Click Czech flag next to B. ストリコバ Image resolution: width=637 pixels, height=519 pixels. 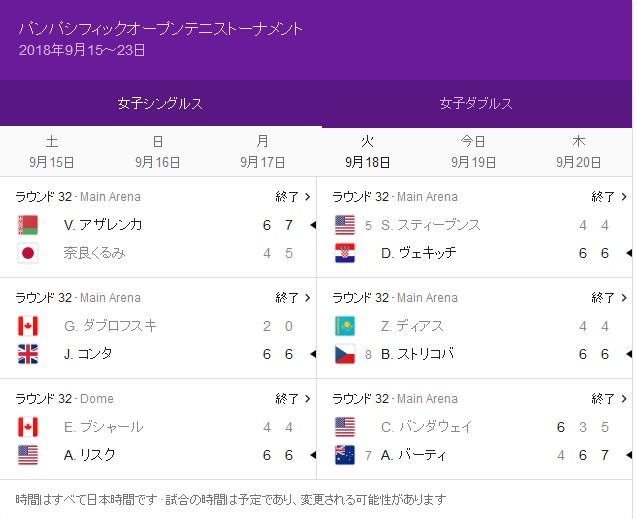[345, 354]
